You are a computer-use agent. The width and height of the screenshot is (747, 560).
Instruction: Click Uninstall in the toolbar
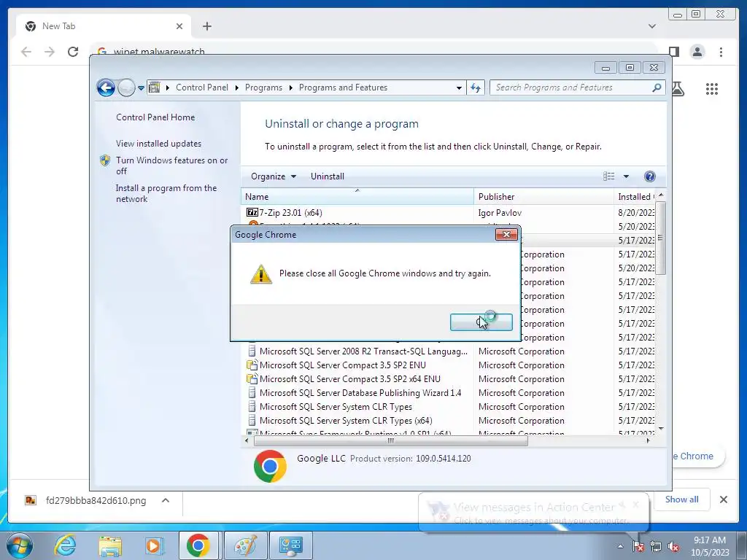328,176
